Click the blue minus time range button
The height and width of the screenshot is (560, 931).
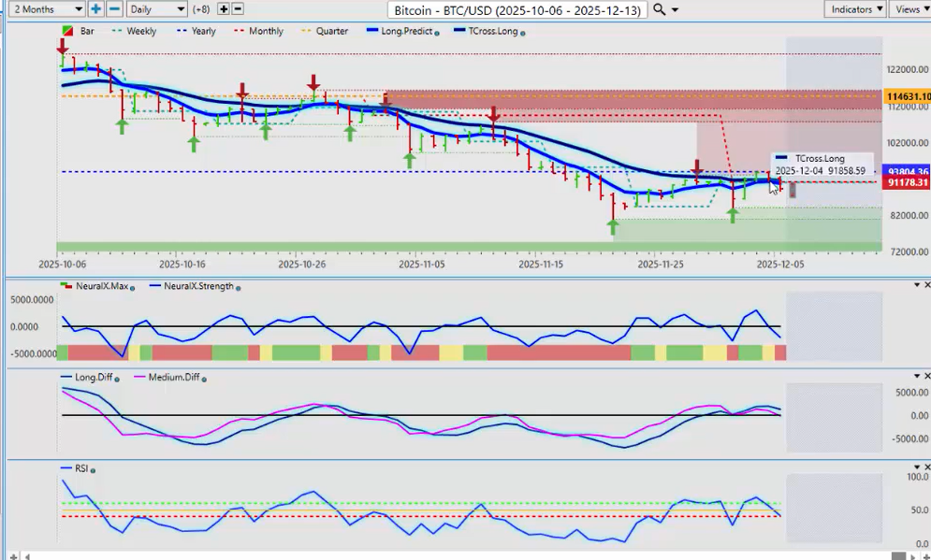click(114, 9)
